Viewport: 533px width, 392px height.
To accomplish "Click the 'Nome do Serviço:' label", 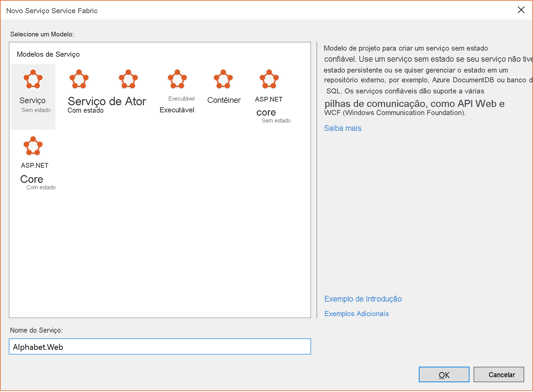I will [x=36, y=330].
